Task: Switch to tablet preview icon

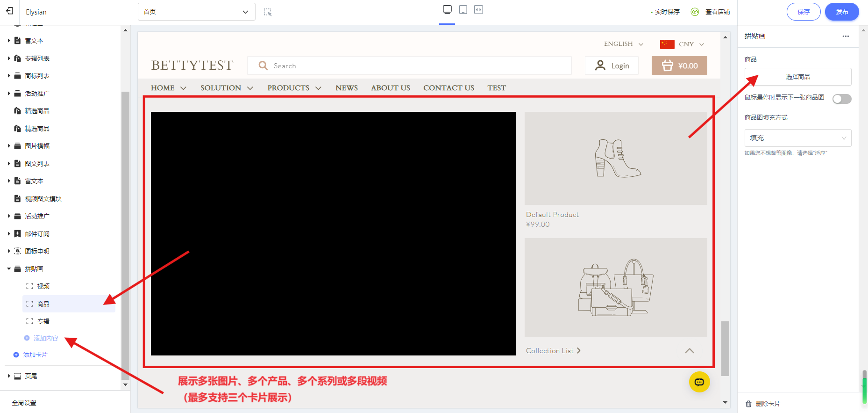Action: [463, 10]
